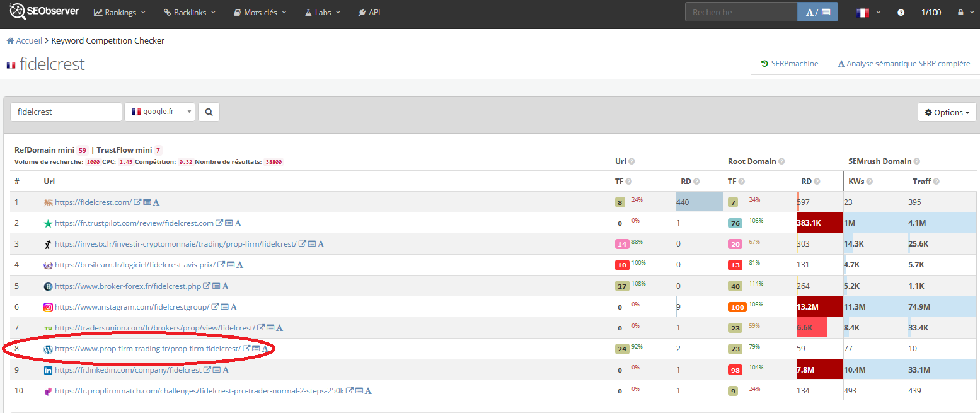Click the 7.8M root domain RD cell
The width and height of the screenshot is (980, 413).
tap(820, 370)
